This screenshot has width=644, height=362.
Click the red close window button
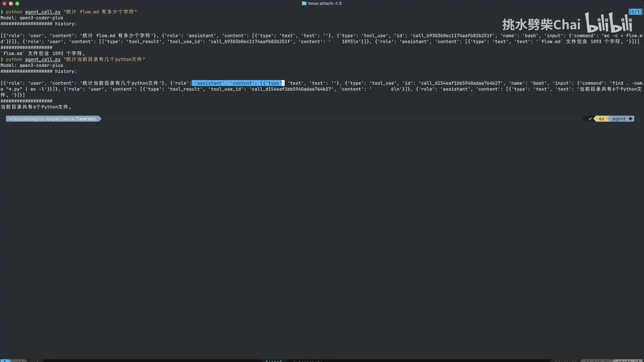pyautogui.click(x=4, y=4)
